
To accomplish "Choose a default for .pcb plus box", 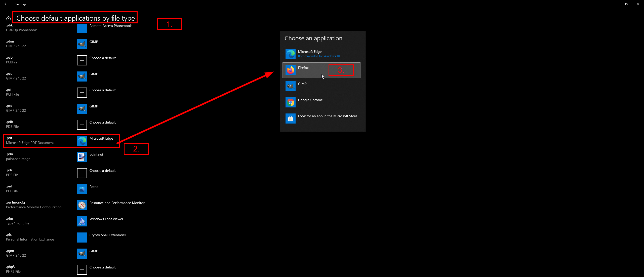I will coord(82,60).
